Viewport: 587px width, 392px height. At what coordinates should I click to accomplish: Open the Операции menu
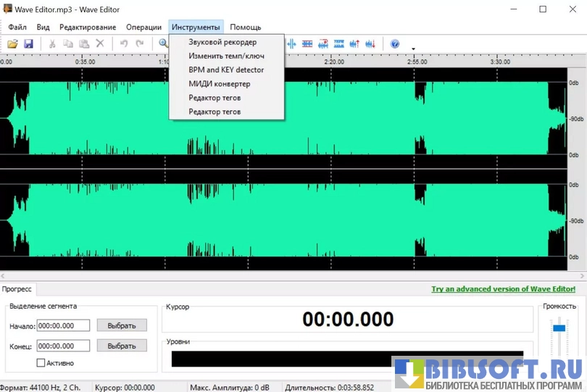point(143,27)
